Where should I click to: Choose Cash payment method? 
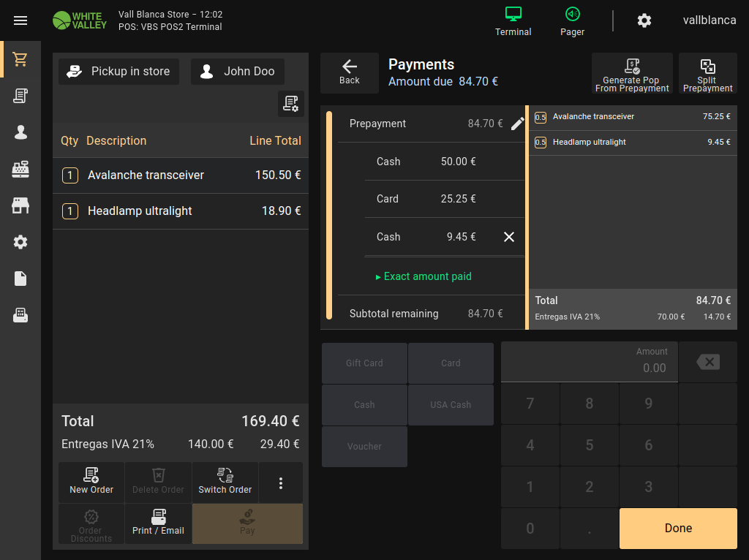coord(364,405)
